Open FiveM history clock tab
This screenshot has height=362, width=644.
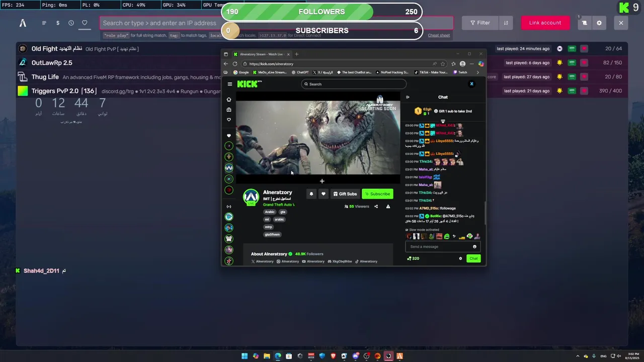71,23
